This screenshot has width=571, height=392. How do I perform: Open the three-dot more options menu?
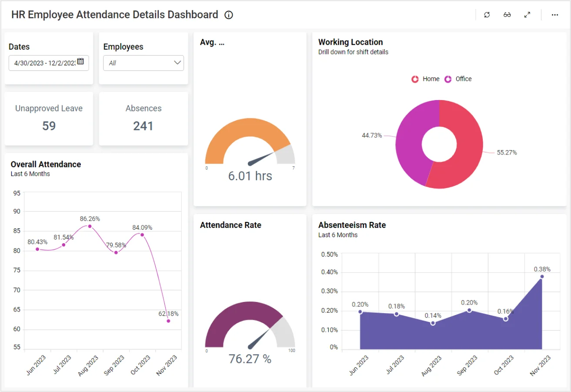[554, 15]
